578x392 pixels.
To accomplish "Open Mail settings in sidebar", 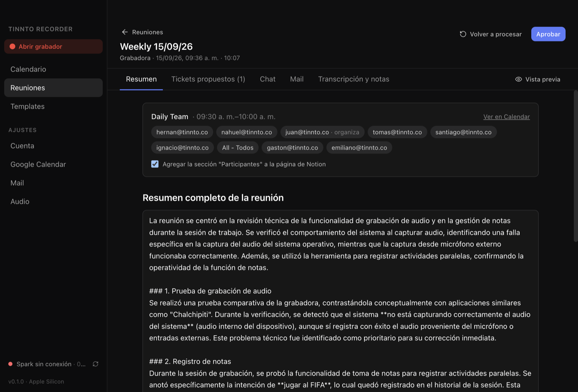I will pos(53,183).
